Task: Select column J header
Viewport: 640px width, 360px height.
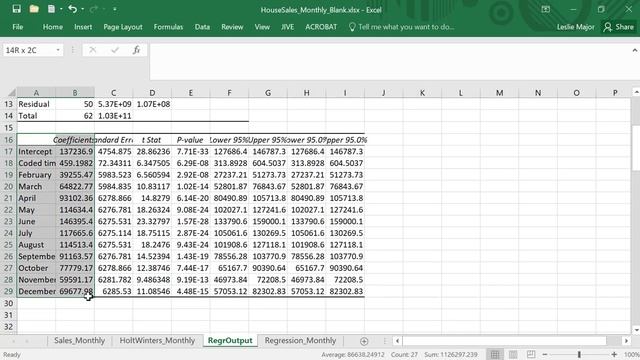Action: coord(384,93)
